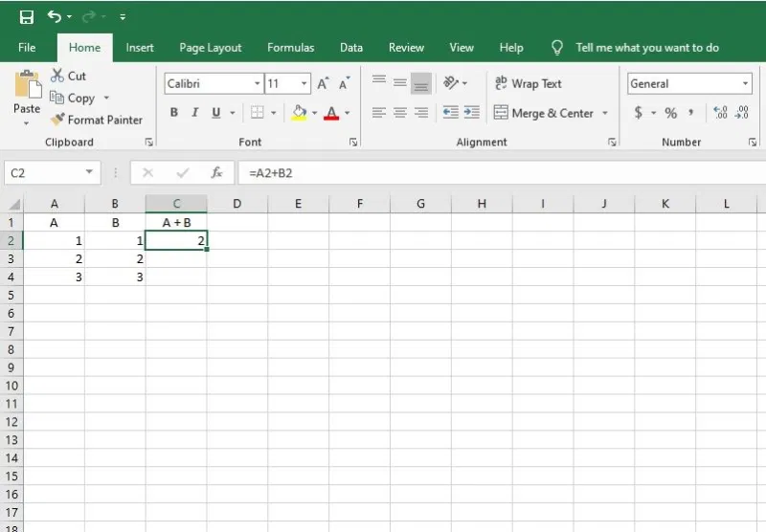The width and height of the screenshot is (766, 532).
Task: Open the Undo history dropdown arrow
Action: point(69,17)
